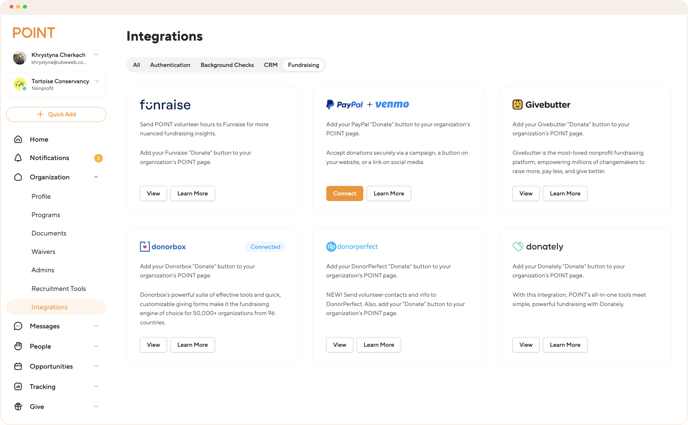
Task: Expand the Messages submenu chevron
Action: pyautogui.click(x=96, y=326)
